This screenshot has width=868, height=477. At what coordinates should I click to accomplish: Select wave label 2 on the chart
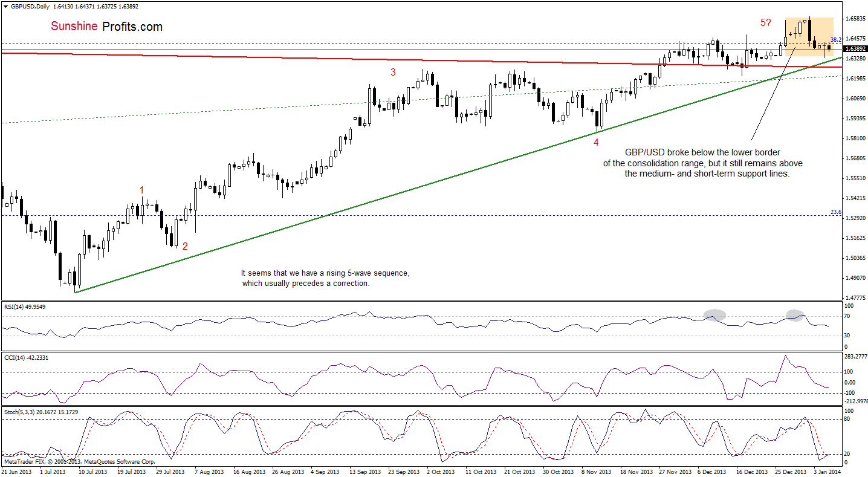tap(185, 246)
